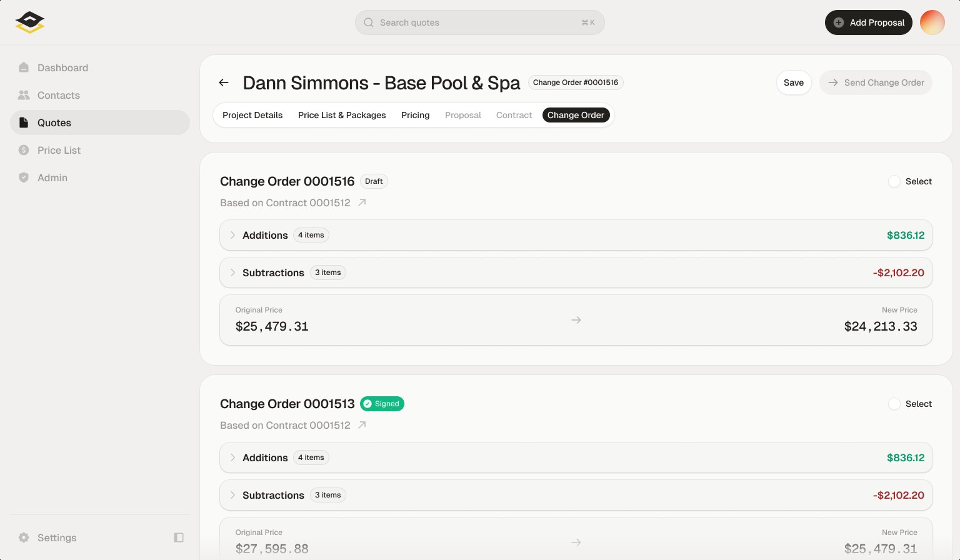Click Based on Contract 0001512 under Order 0001516
The image size is (960, 560).
pos(285,202)
